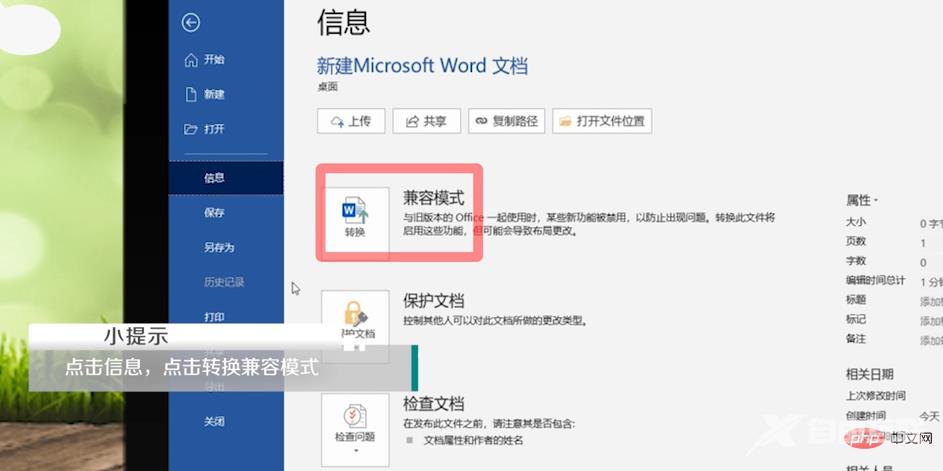943x471 pixels.
Task: Click the link icon on 复制路径
Action: 482,121
